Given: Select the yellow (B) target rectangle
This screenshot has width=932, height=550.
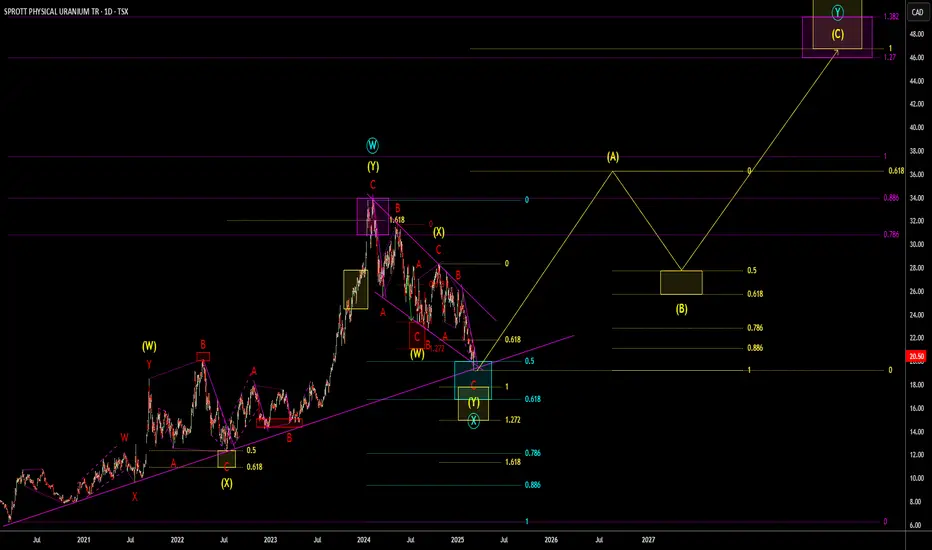Looking at the screenshot, I should pos(681,282).
